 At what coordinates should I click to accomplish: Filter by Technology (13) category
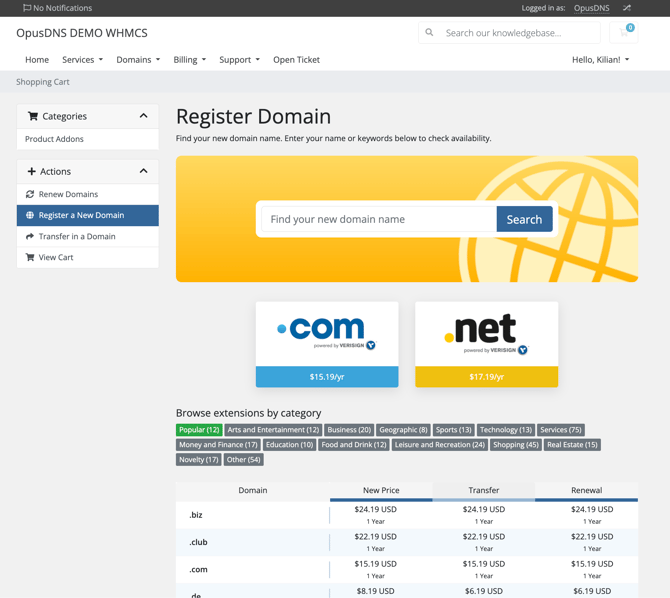tap(506, 430)
